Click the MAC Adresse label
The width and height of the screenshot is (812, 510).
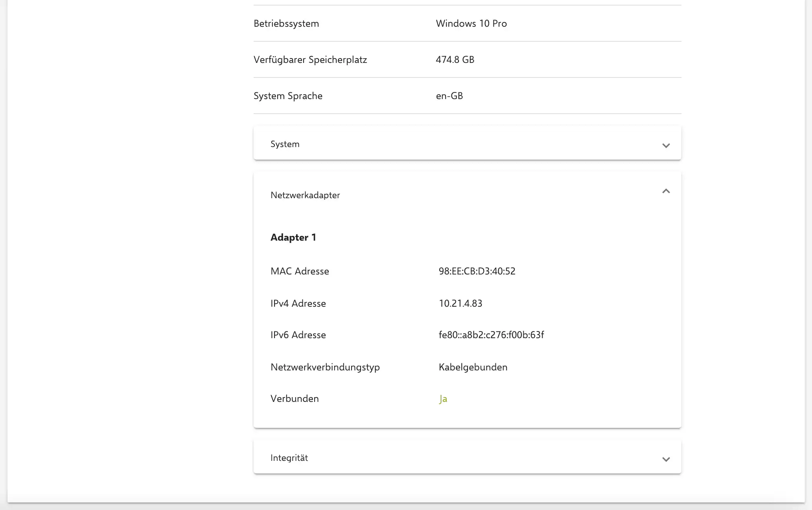coord(300,271)
